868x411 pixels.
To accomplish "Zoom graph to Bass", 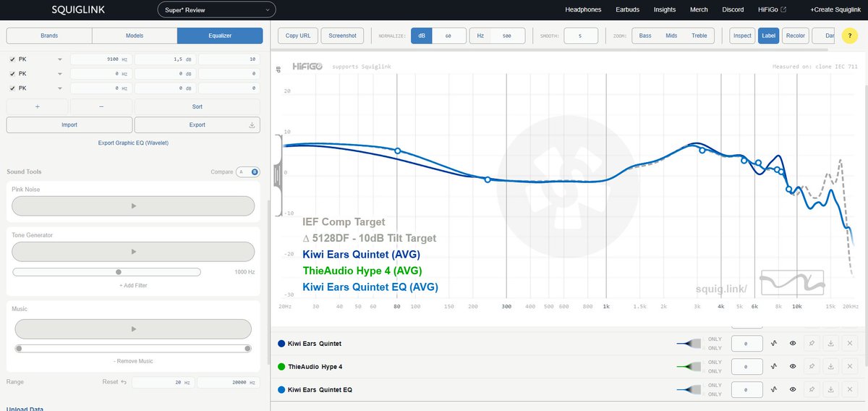I will [x=645, y=35].
